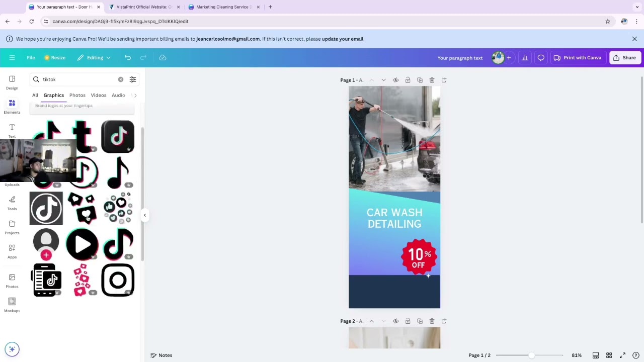
Task: Launch the Canva Assistant sparkle button
Action: 12,349
